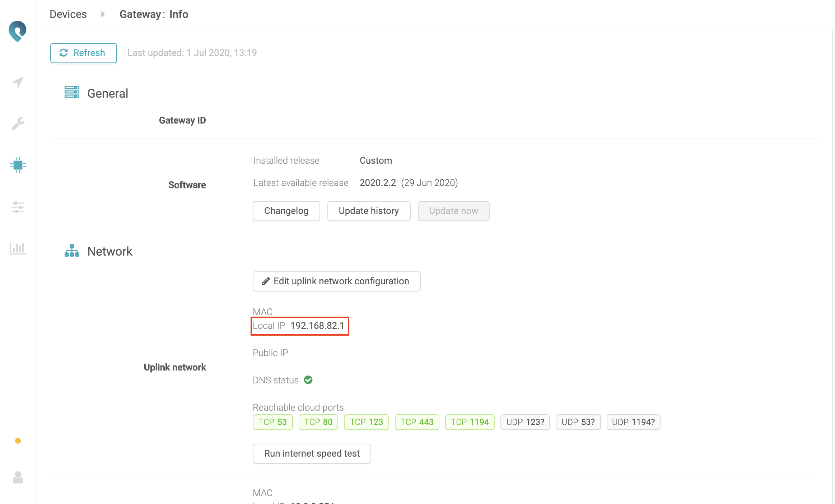Open the Changelog
The height and width of the screenshot is (504, 835).
click(286, 211)
